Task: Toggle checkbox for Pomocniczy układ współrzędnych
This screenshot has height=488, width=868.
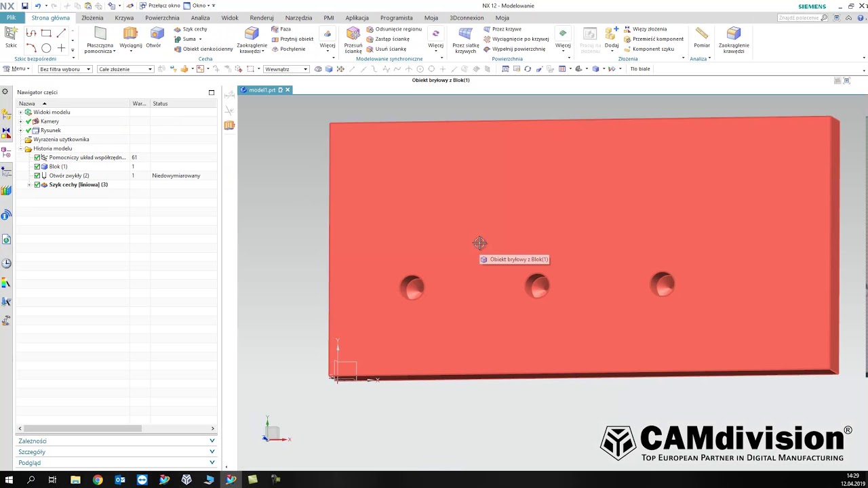Action: coord(37,158)
